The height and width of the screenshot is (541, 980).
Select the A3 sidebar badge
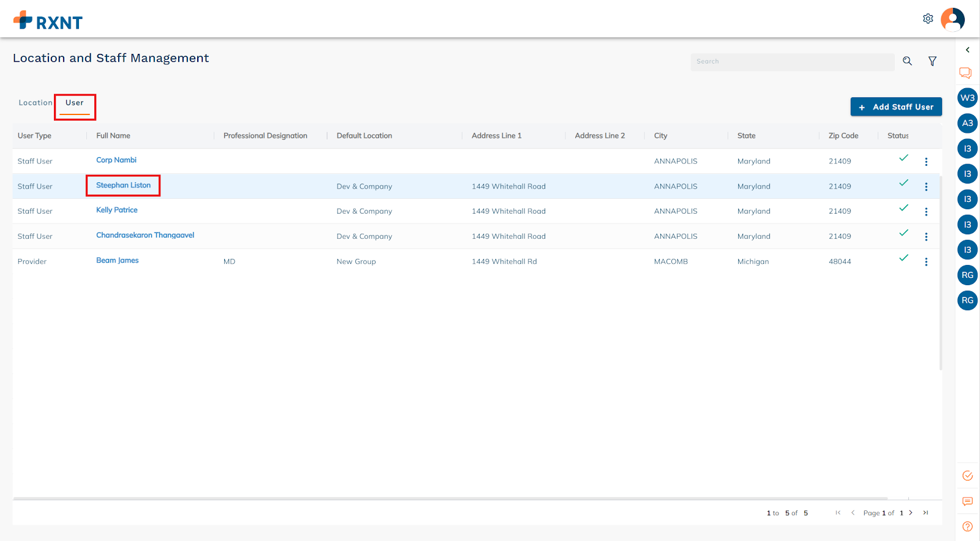tap(968, 123)
